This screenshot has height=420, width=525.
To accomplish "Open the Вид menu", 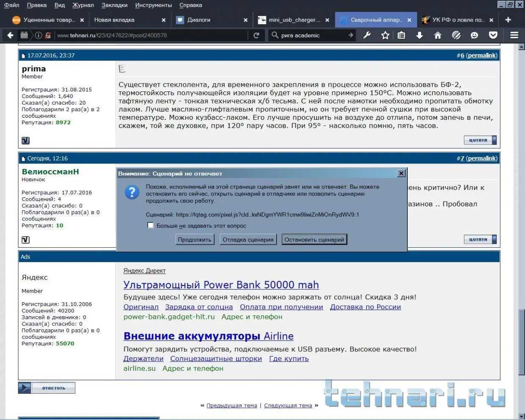I will tap(60, 5).
